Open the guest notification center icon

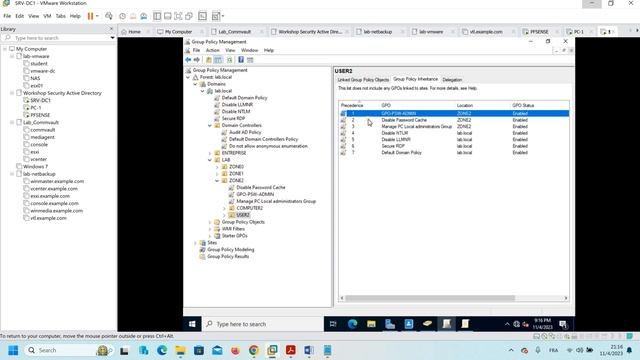tap(563, 324)
